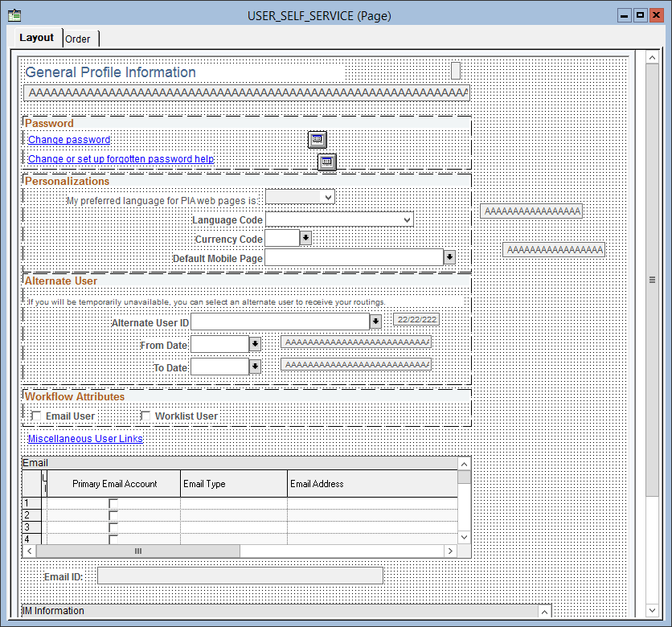Viewport: 672px width, 627px height.
Task: Click the To Date calendar prompt icon
Action: point(256,366)
